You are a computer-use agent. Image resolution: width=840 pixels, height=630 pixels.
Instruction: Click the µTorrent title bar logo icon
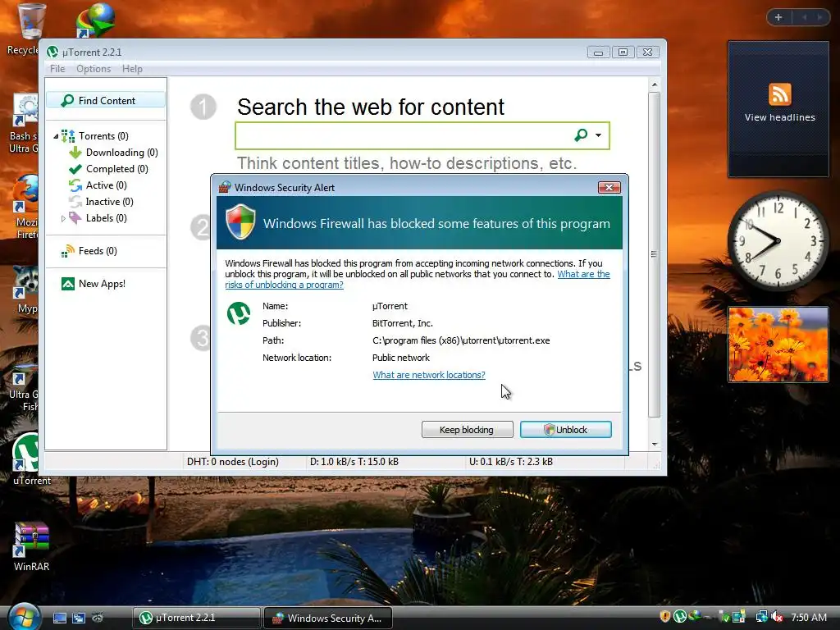[52, 52]
